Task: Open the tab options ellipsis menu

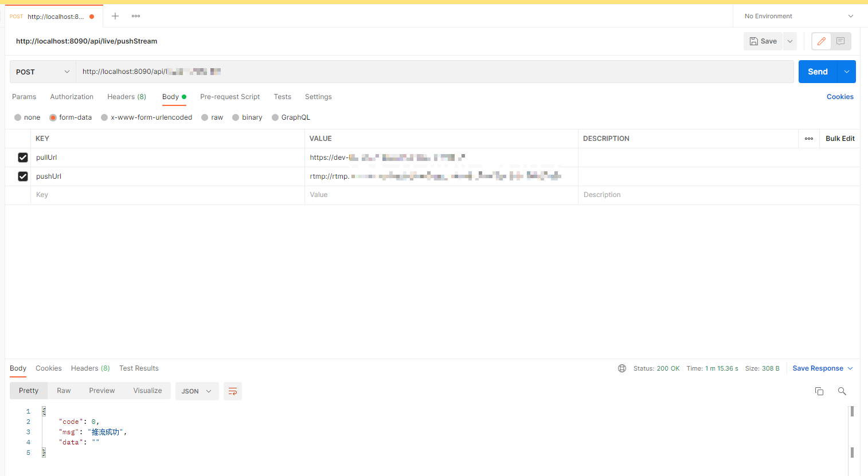Action: (136, 16)
